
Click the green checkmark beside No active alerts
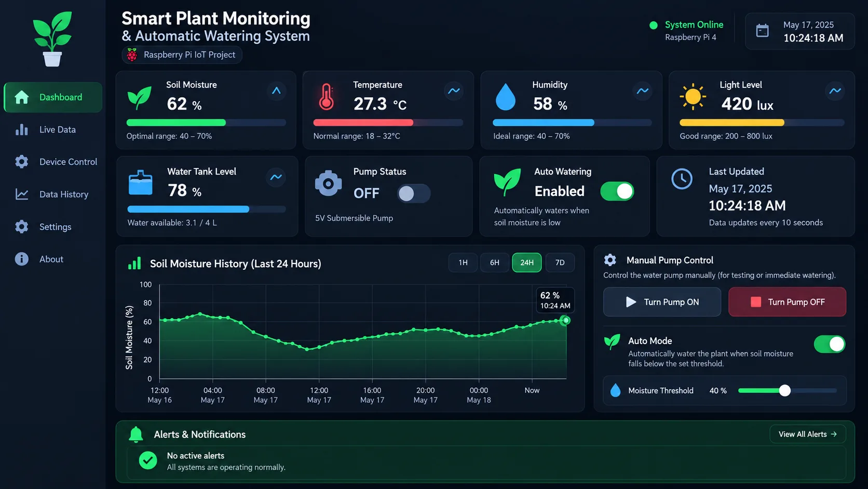pos(148,460)
